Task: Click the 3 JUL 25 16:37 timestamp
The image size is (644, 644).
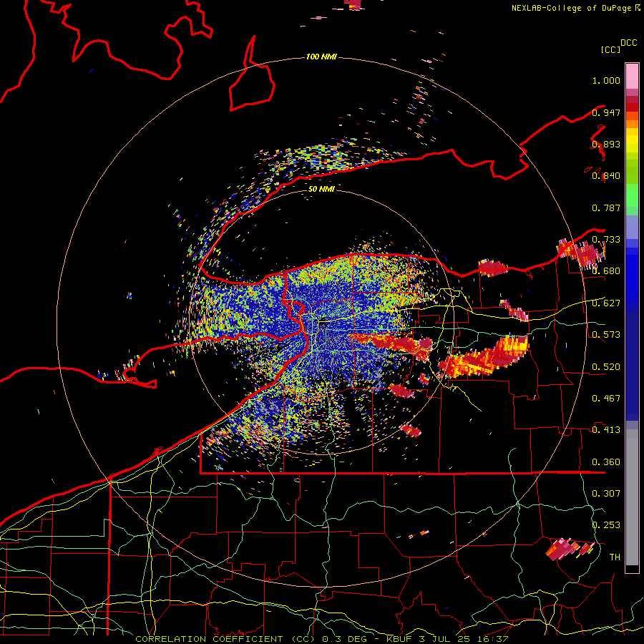Action: click(464, 639)
